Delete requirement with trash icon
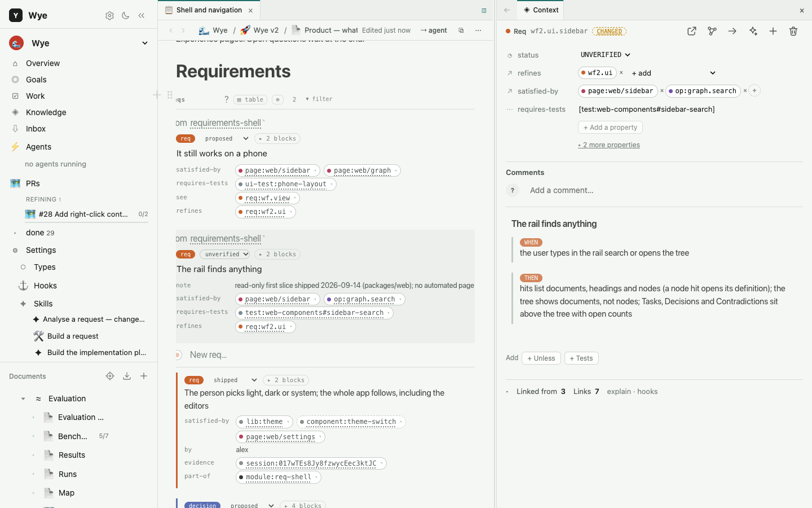Screen dimensions: 812x508 coord(793,32)
